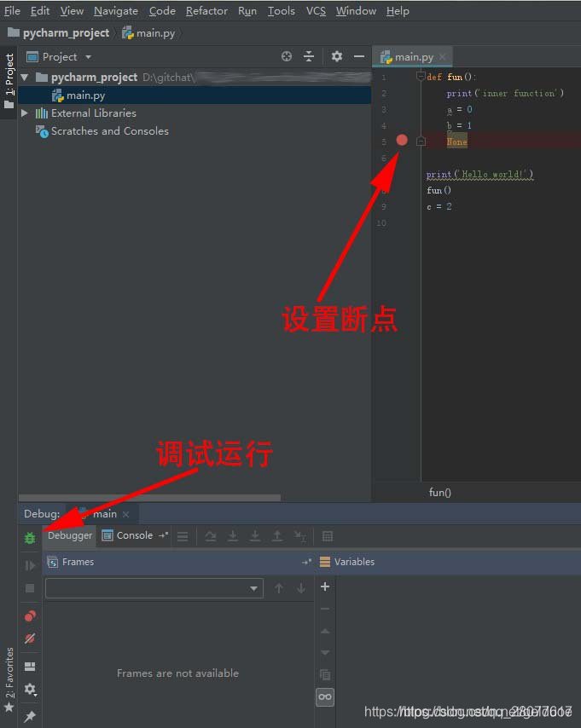Open View Breakpoints red circles icon
This screenshot has height=728, width=581.
(30, 615)
